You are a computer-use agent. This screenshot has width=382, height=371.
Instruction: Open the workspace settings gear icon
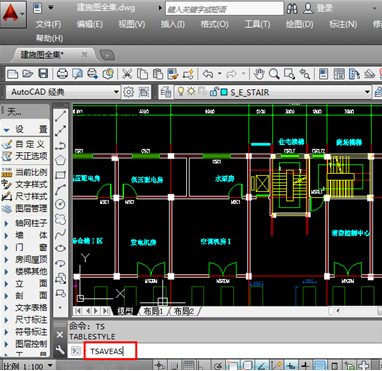pos(128,92)
